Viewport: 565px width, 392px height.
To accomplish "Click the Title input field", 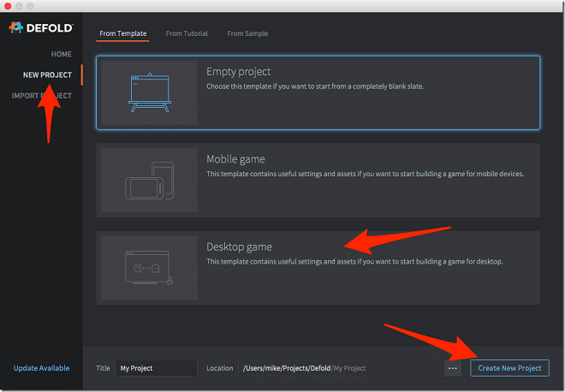I will point(156,368).
